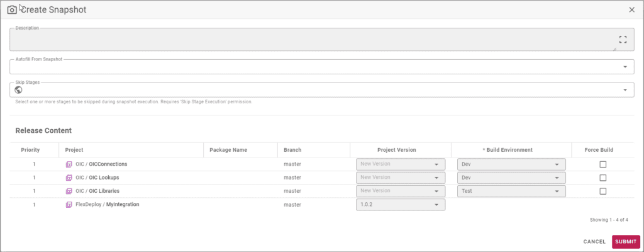Enable Force Build for OIC Lookups
This screenshot has width=644, height=252.
coord(602,178)
